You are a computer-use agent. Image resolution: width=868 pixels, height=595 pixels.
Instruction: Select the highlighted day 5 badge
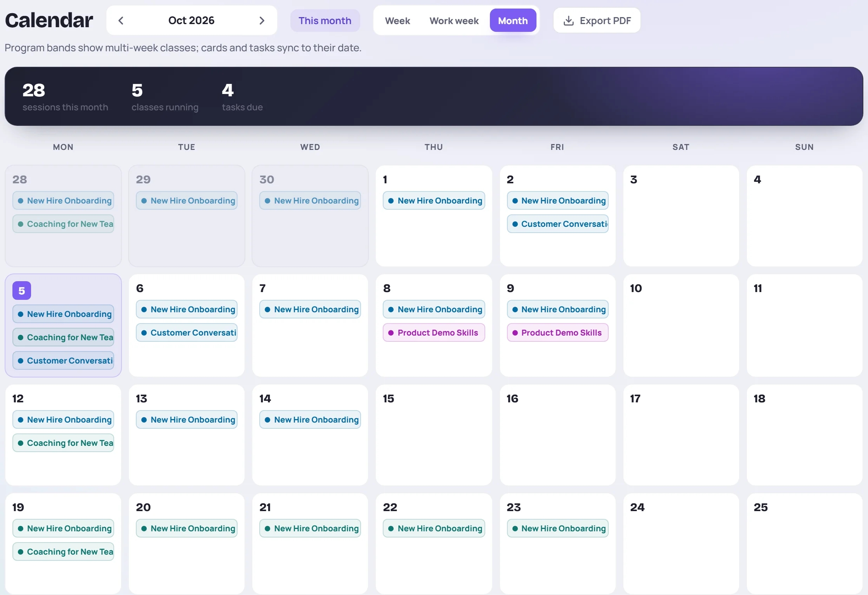[22, 291]
